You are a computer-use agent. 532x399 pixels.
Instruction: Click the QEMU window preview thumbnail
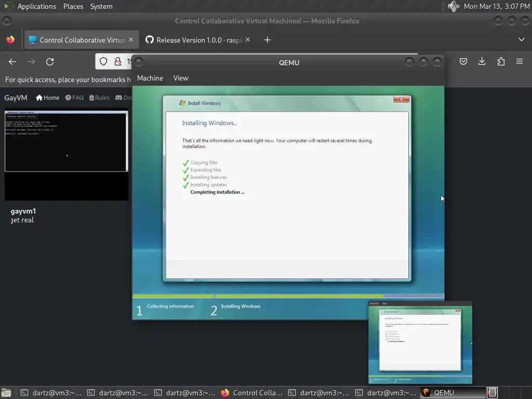(420, 342)
